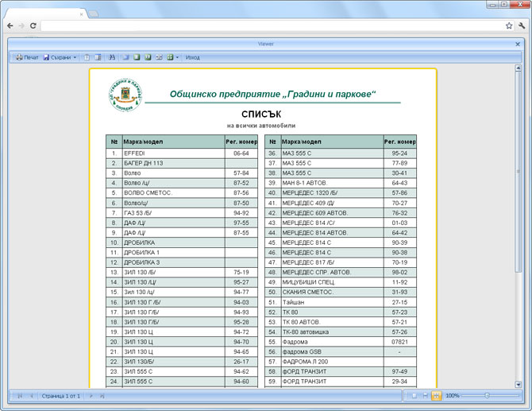Close the Viewer panel with X
This screenshot has height=411, width=532.
pyautogui.click(x=518, y=45)
